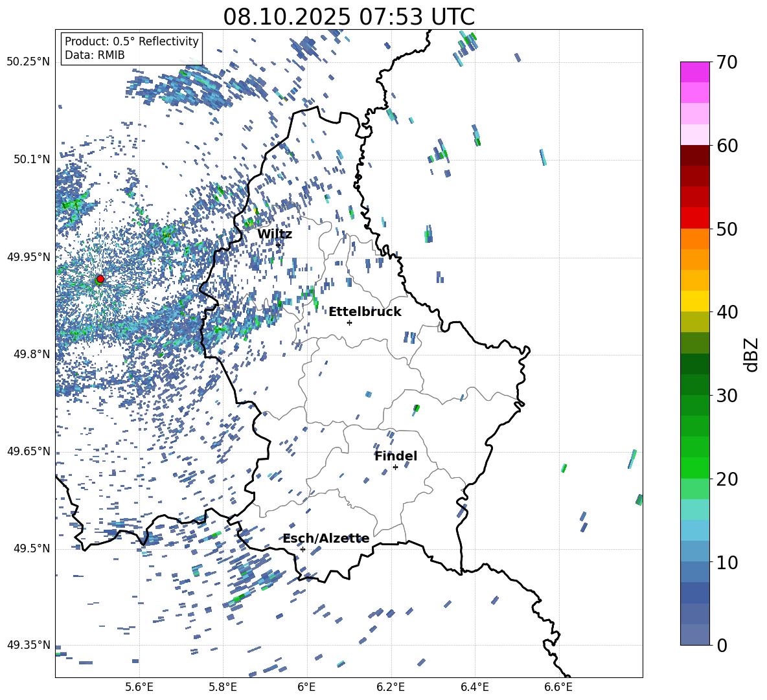Click the Product 0.5° Reflectivity info box

coord(132,49)
